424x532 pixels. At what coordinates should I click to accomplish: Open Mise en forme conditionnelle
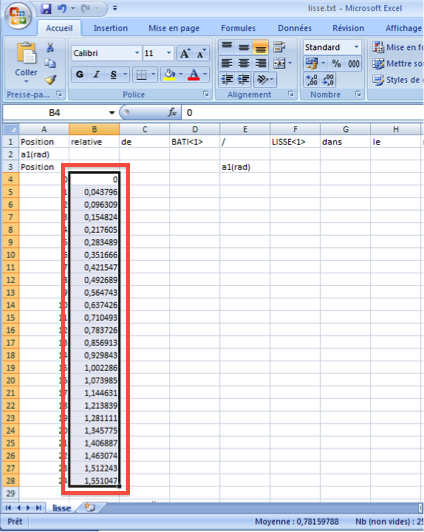(x=397, y=48)
